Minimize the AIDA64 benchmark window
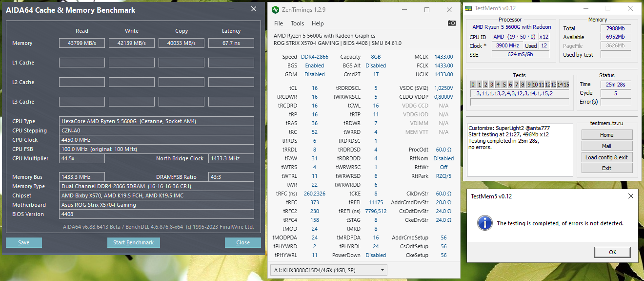644x281 pixels. [231, 9]
